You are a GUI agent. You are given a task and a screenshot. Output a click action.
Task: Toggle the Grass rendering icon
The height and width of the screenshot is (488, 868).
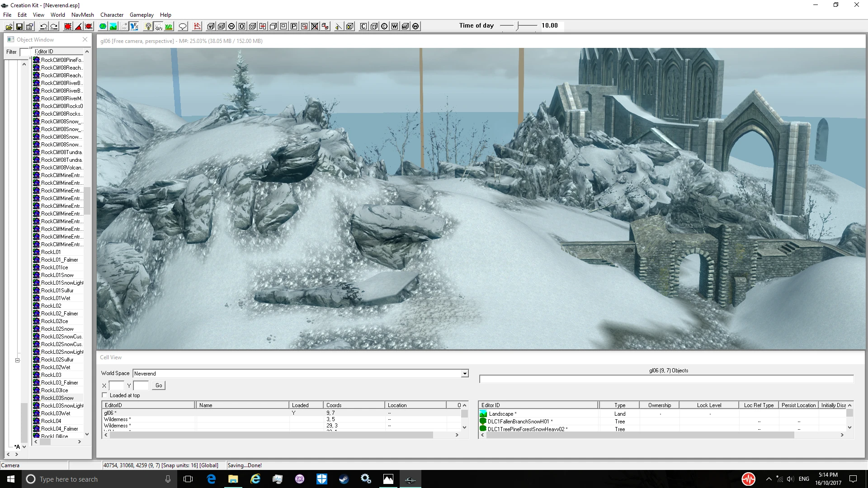[169, 26]
